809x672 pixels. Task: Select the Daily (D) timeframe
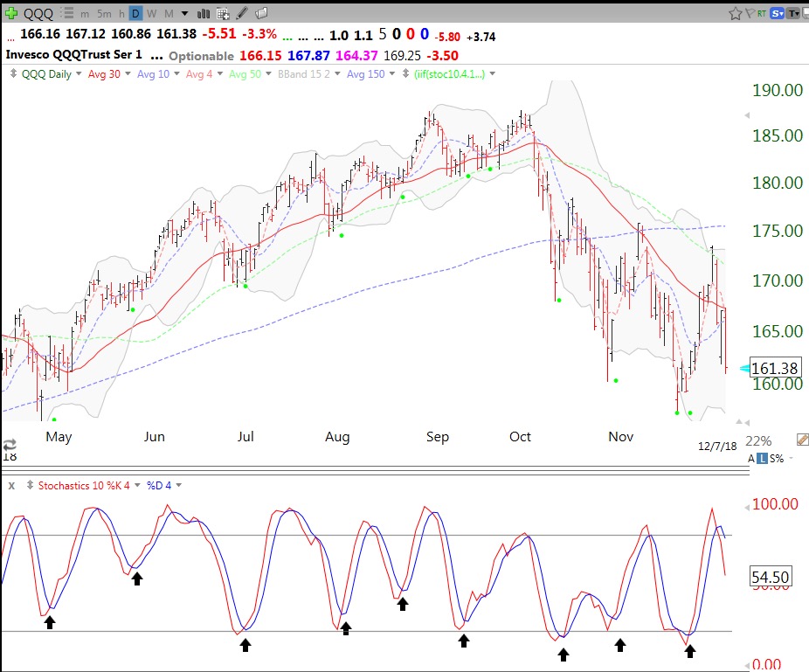click(x=135, y=13)
